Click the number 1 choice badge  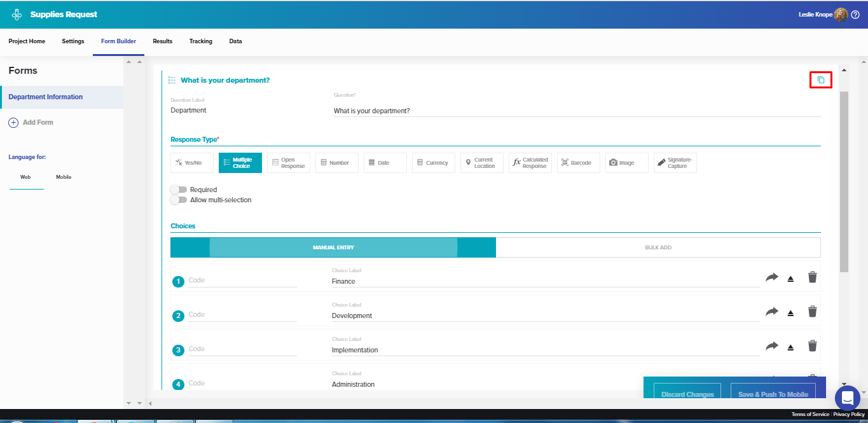tap(179, 281)
